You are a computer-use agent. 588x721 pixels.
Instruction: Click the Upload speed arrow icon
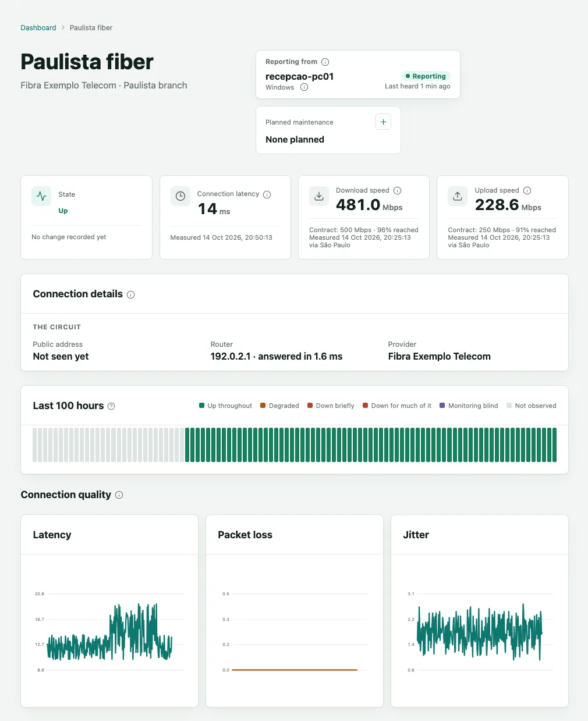point(458,196)
